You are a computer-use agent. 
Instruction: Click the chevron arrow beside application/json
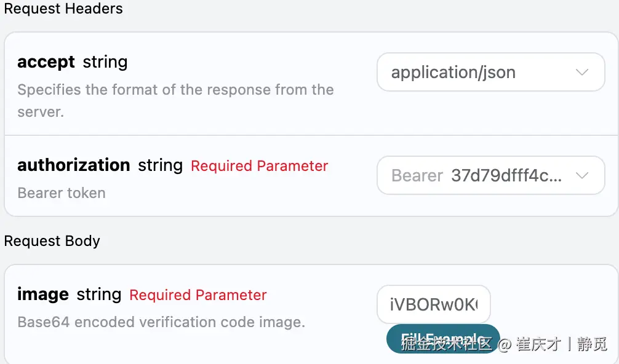[581, 73]
